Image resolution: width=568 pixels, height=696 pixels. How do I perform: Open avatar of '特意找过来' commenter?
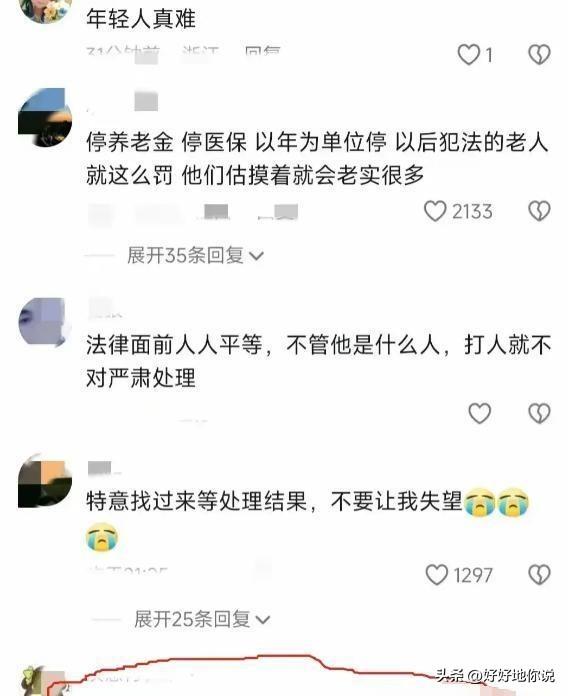45,481
